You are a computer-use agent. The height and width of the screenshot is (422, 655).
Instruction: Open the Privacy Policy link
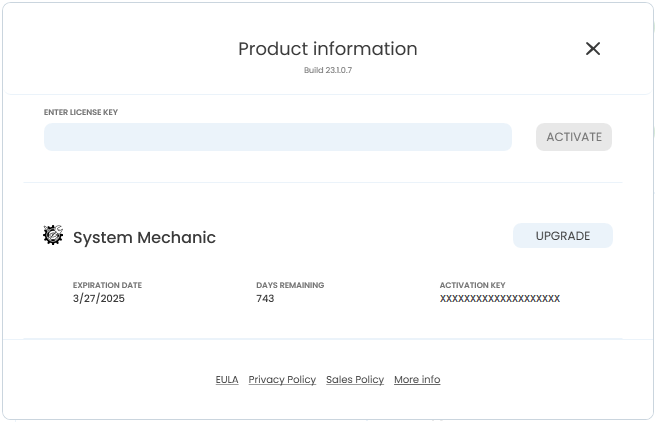282,379
